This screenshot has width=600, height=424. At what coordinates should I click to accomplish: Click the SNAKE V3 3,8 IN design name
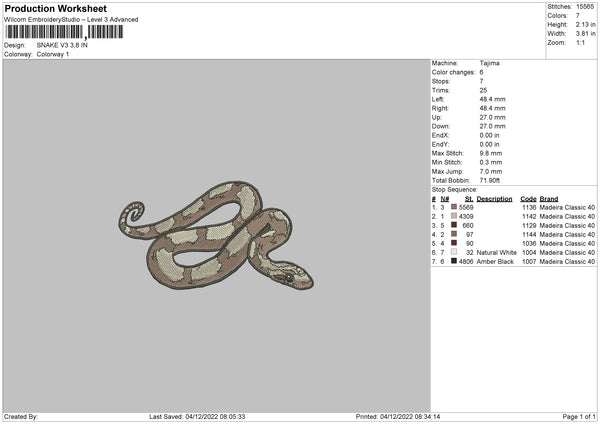(x=64, y=45)
